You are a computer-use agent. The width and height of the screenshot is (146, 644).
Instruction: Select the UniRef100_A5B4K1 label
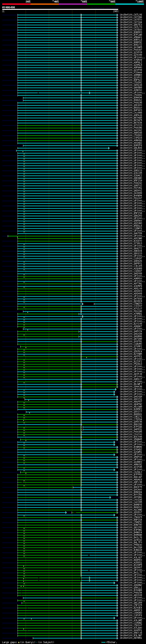[x=131, y=37]
